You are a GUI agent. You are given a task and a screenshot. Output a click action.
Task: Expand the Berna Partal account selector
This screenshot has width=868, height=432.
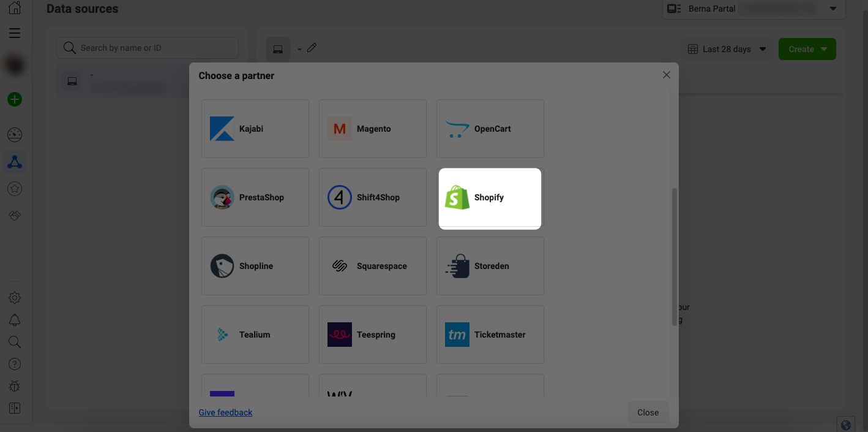(754, 9)
